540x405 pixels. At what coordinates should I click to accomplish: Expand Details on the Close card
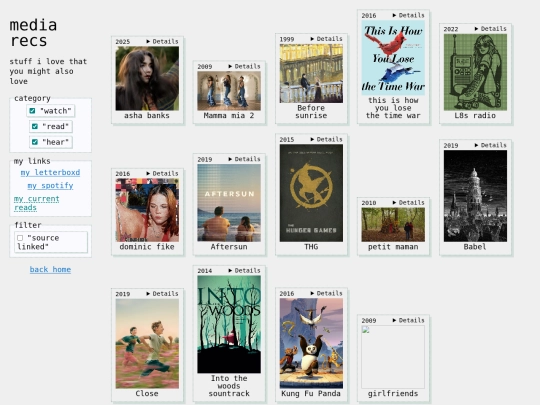point(162,293)
